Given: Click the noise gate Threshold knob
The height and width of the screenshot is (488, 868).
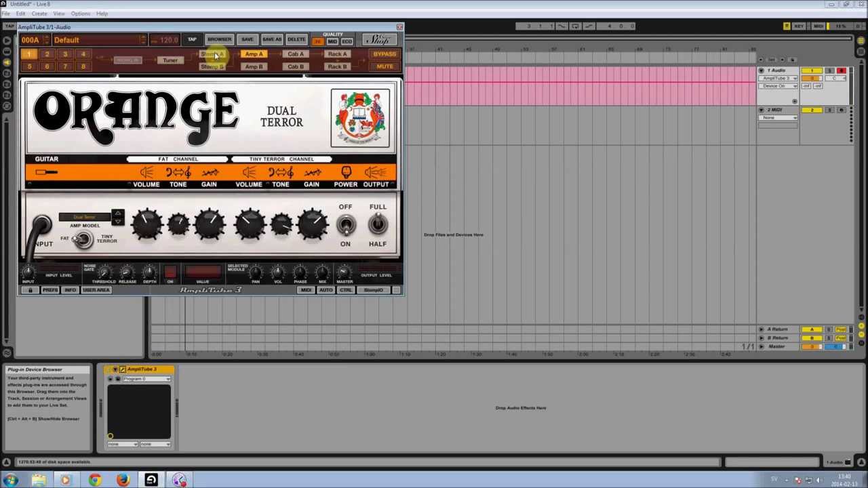Looking at the screenshot, I should click(104, 272).
